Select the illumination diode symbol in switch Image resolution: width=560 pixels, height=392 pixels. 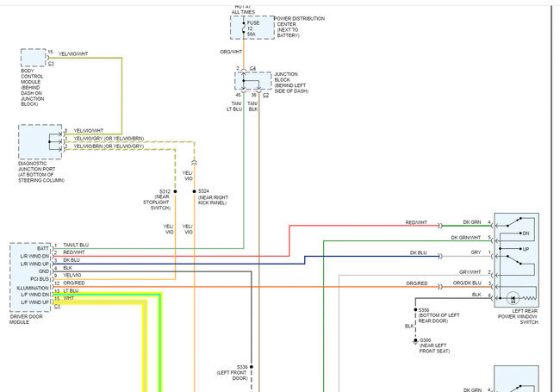pyautogui.click(x=513, y=298)
